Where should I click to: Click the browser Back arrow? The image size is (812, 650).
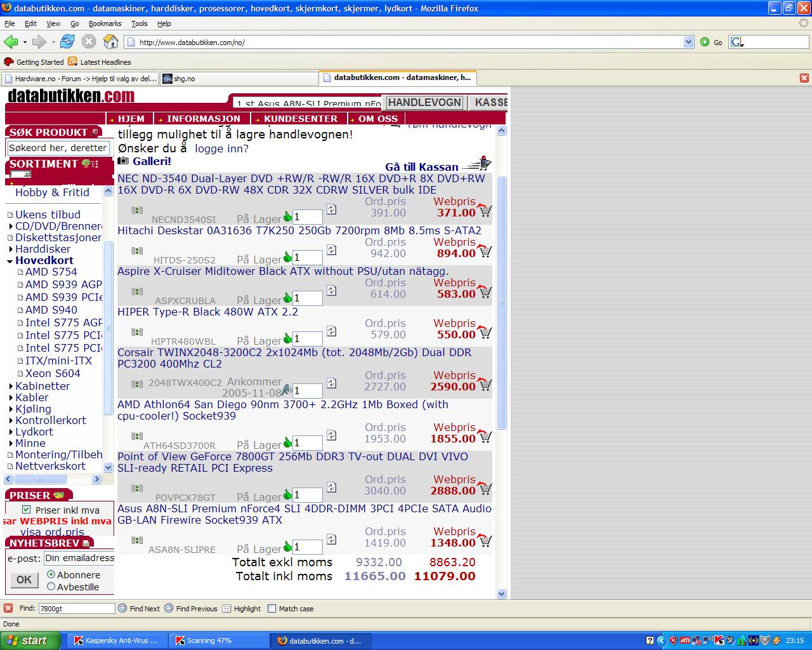pyautogui.click(x=11, y=42)
